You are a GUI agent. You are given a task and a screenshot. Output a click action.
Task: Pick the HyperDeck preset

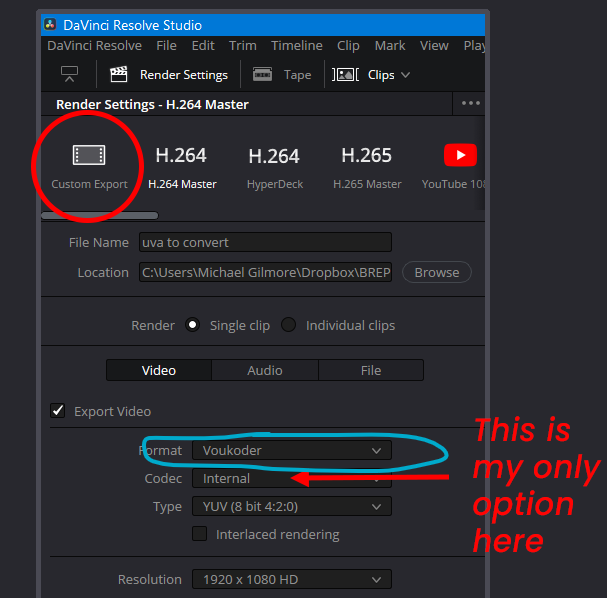point(274,156)
